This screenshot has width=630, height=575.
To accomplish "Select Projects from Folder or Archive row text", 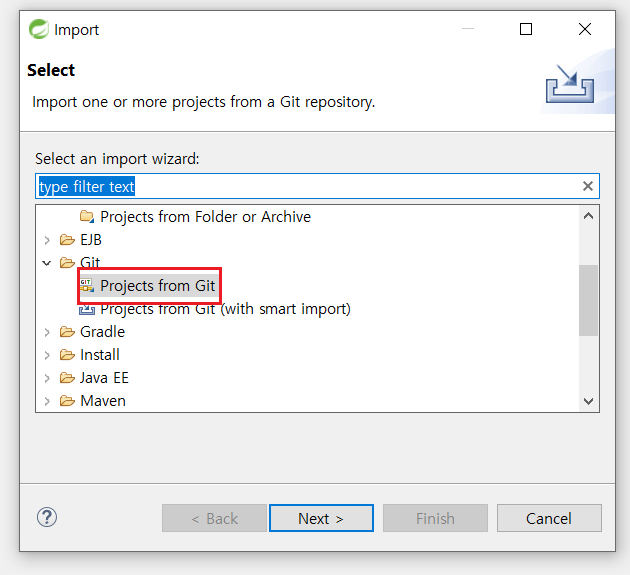I will tap(205, 217).
